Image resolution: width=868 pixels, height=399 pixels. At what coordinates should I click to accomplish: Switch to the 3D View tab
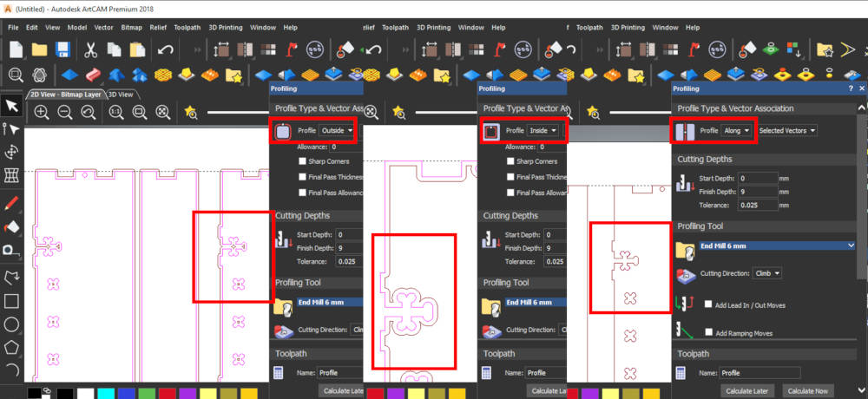pos(121,94)
